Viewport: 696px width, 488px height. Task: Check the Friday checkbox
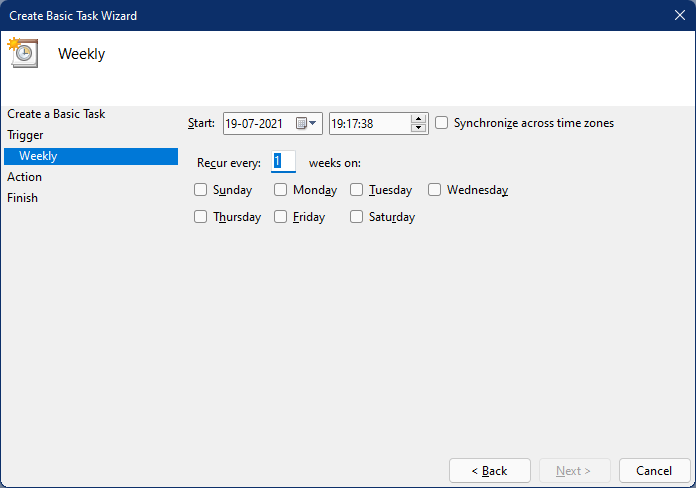pos(280,217)
